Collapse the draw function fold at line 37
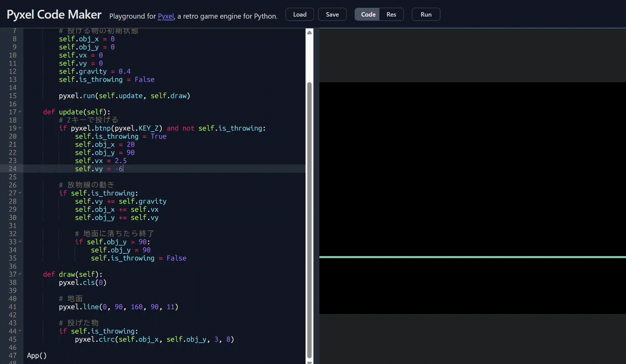The image size is (626, 364). 20,274
